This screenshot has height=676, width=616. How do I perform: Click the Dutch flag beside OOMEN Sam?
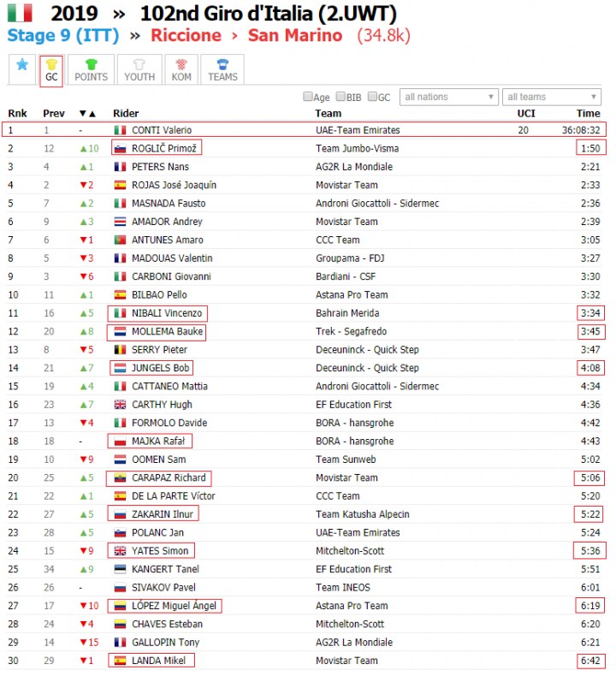[x=120, y=460]
